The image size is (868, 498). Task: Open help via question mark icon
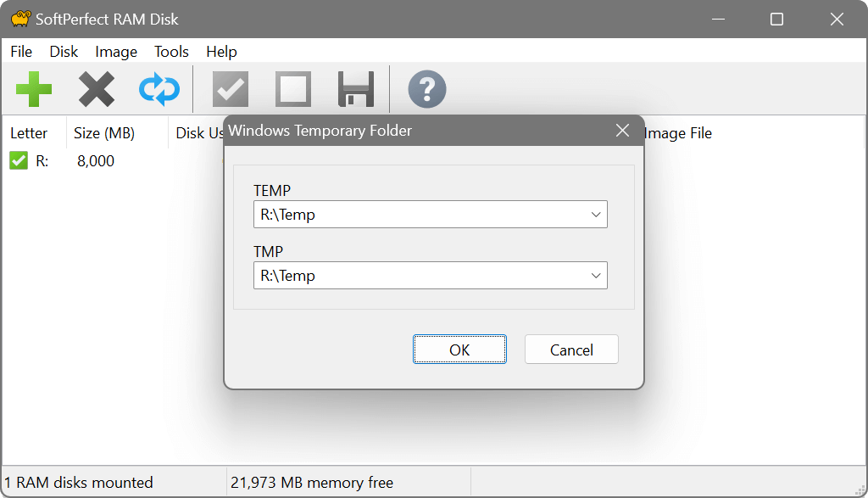427,89
